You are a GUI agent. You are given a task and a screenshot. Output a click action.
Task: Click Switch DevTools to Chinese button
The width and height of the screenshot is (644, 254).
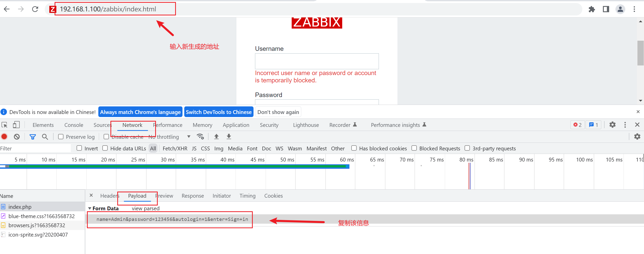click(x=219, y=112)
